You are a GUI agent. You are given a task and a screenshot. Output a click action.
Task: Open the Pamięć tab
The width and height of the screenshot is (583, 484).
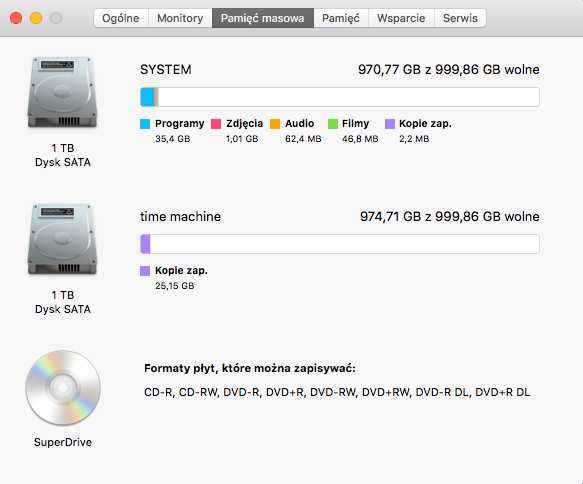tap(341, 18)
